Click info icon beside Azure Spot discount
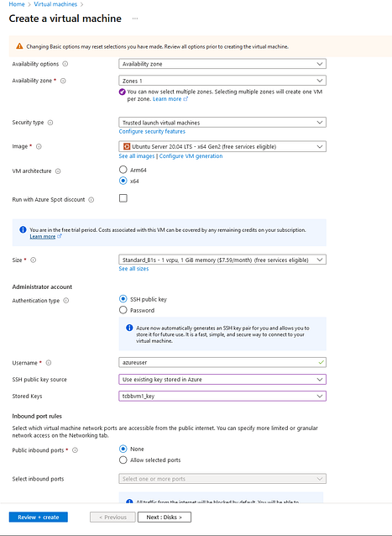Image resolution: width=392 pixels, height=536 pixels. 91,200
